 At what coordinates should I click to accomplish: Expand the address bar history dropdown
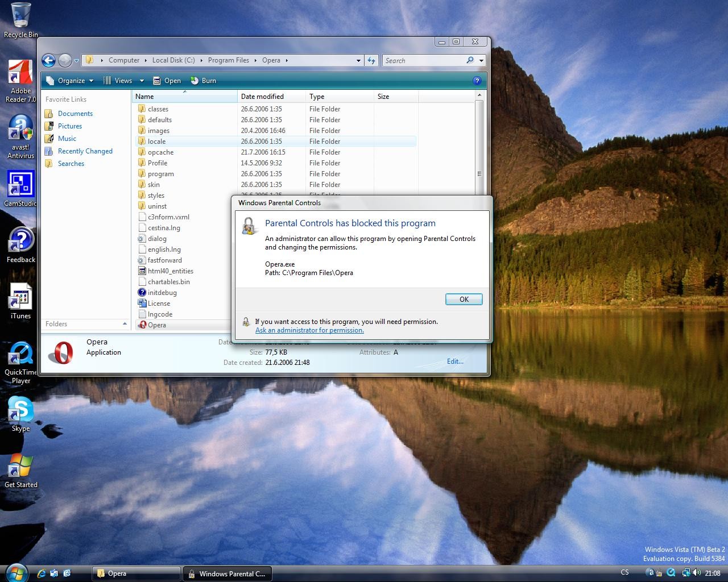click(x=358, y=60)
